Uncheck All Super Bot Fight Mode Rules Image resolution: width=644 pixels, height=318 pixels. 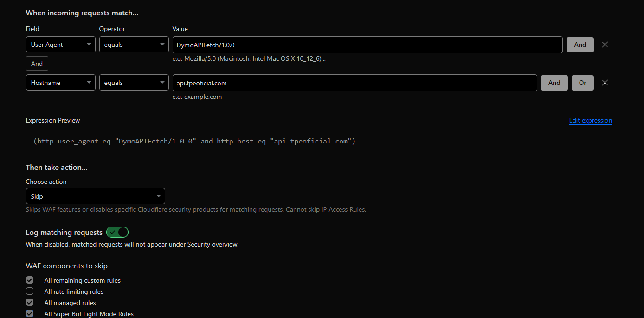coord(30,314)
